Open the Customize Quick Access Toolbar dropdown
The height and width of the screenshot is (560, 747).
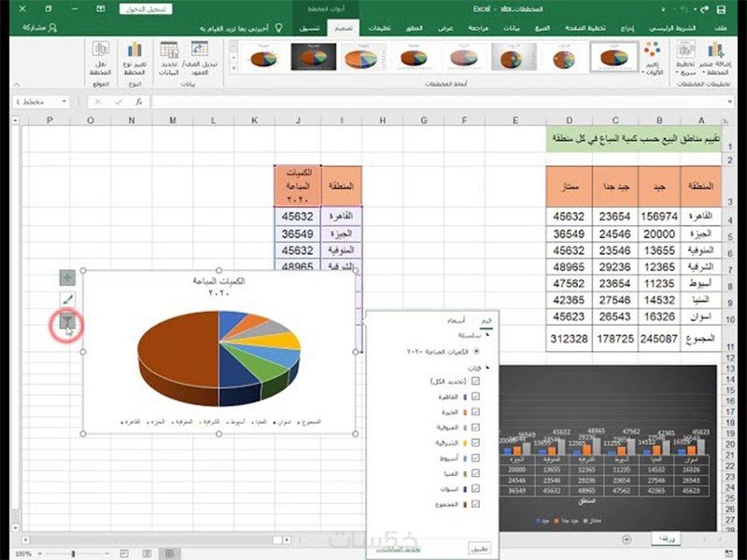664,9
